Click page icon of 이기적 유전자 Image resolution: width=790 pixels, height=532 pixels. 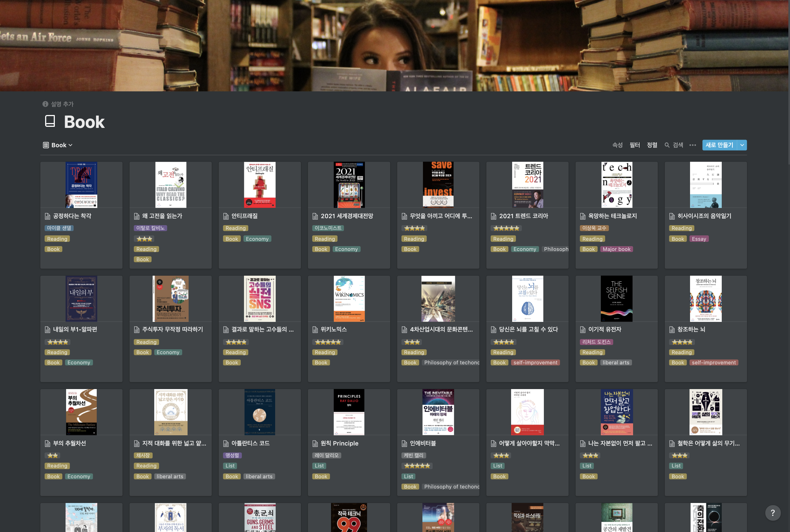pyautogui.click(x=583, y=329)
